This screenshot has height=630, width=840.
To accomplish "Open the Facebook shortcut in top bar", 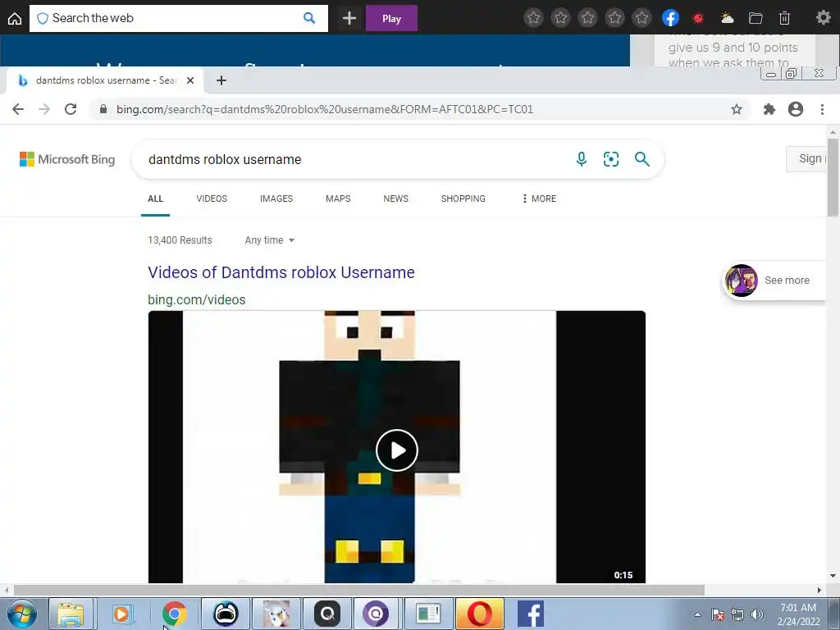I will click(x=670, y=18).
